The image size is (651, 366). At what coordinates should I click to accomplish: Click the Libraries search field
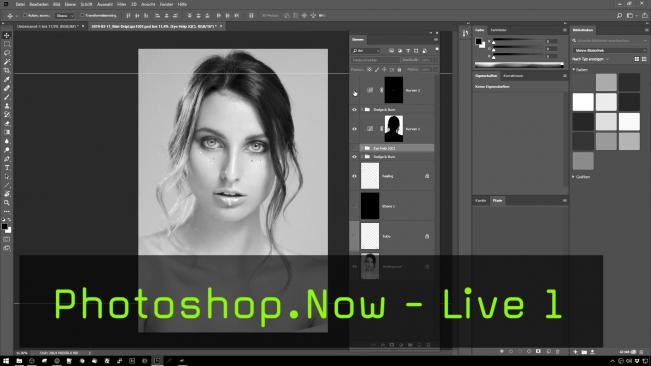click(x=609, y=41)
